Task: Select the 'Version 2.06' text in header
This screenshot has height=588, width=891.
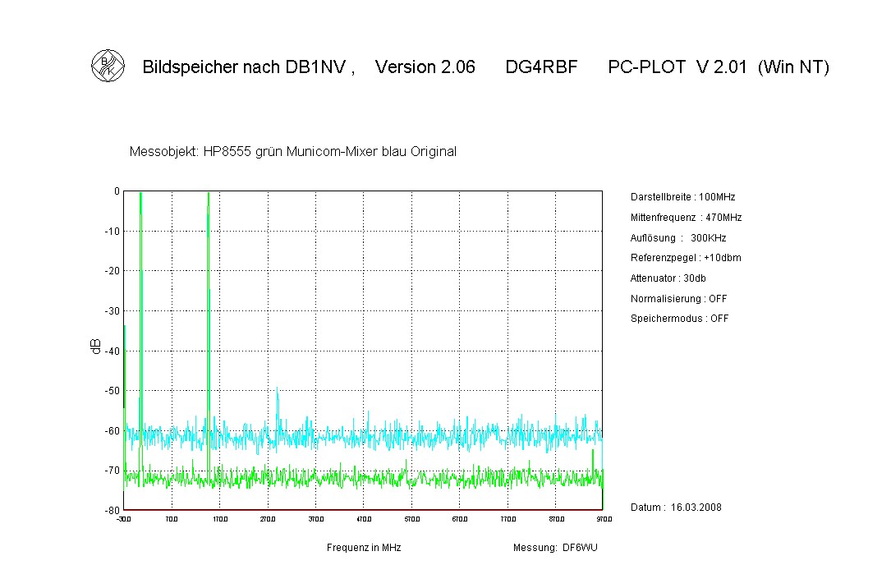Action: click(425, 67)
